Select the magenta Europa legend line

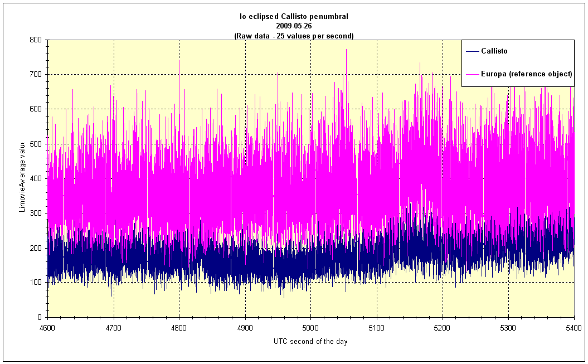(x=473, y=74)
